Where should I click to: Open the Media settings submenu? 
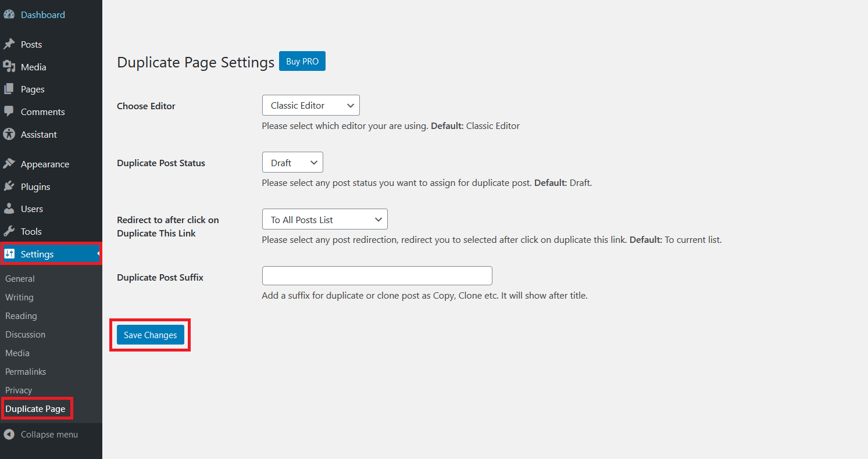17,353
